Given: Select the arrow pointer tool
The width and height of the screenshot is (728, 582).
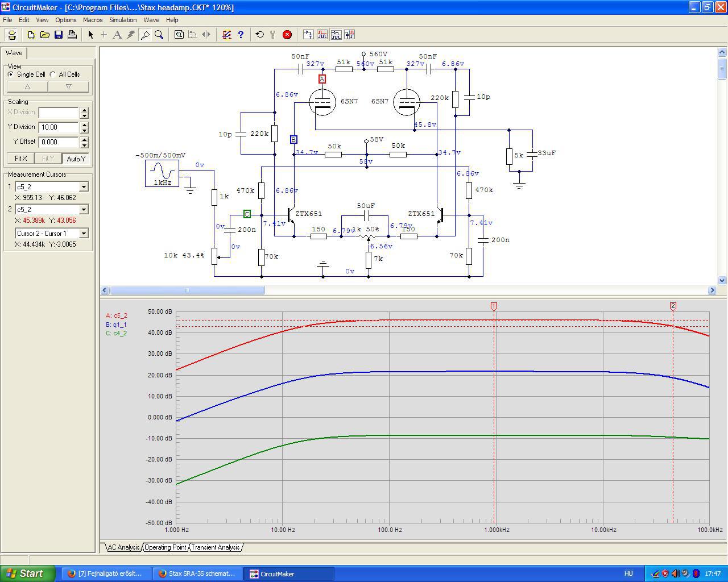Looking at the screenshot, I should coord(90,35).
